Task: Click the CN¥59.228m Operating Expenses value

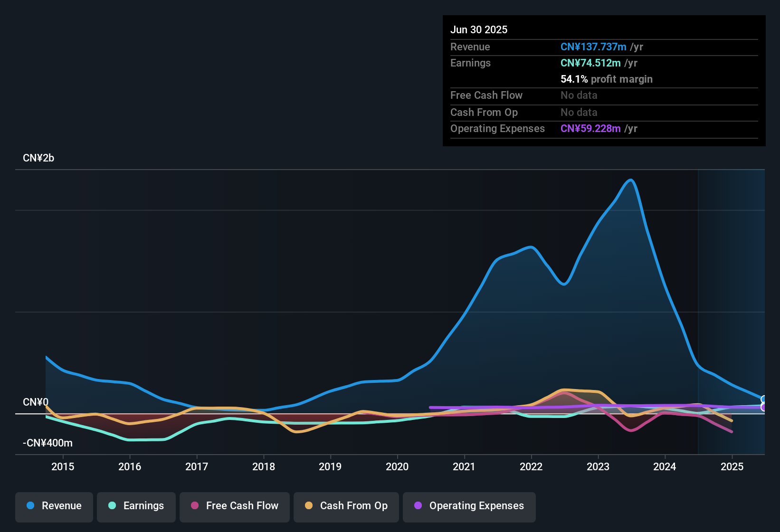Action: pyautogui.click(x=590, y=128)
